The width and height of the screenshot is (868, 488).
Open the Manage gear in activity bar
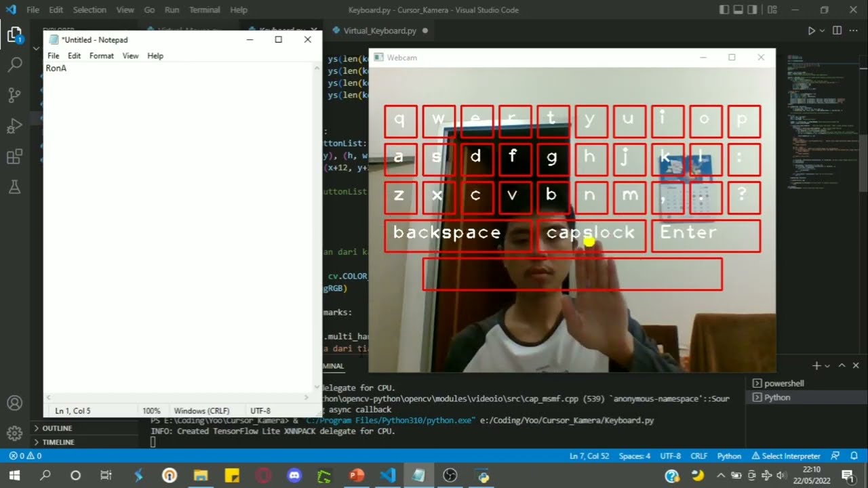pyautogui.click(x=14, y=433)
